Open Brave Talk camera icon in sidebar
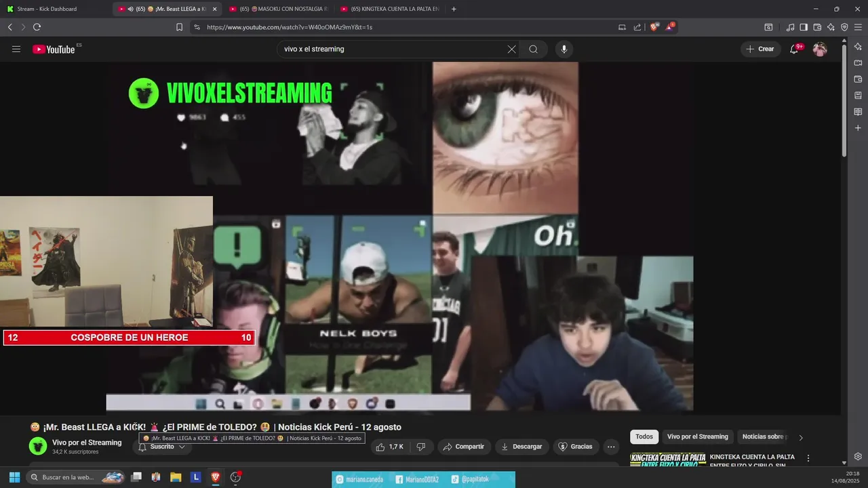The width and height of the screenshot is (868, 488). click(858, 63)
